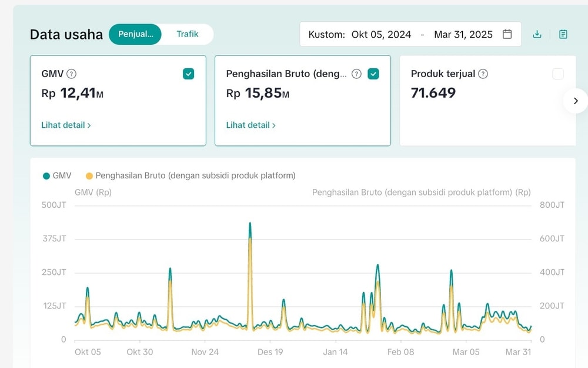Image resolution: width=588 pixels, height=368 pixels.
Task: Click the calendar icon in date picker
Action: (x=507, y=34)
